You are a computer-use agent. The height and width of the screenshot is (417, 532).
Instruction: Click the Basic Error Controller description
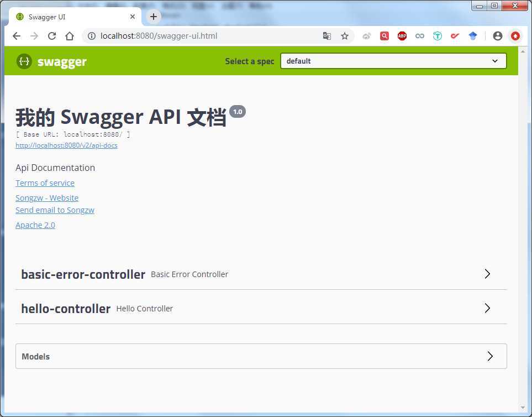[x=189, y=274]
